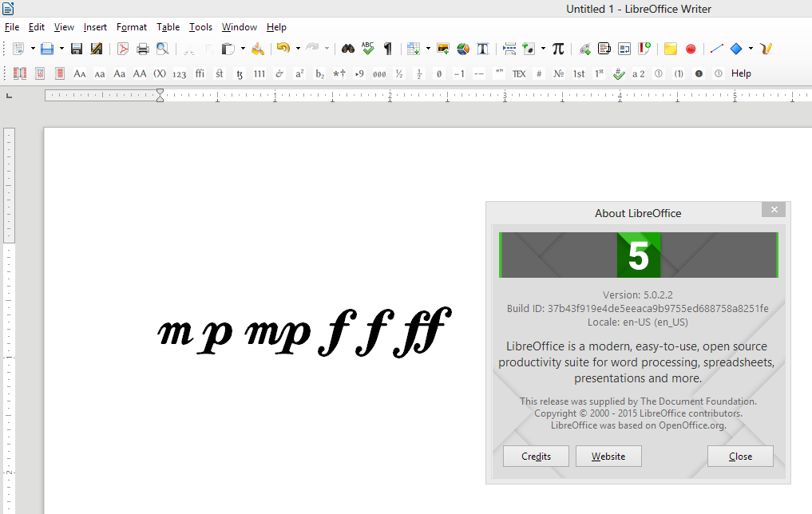This screenshot has height=514, width=812.
Task: Click the Save As icon
Action: coord(97,49)
